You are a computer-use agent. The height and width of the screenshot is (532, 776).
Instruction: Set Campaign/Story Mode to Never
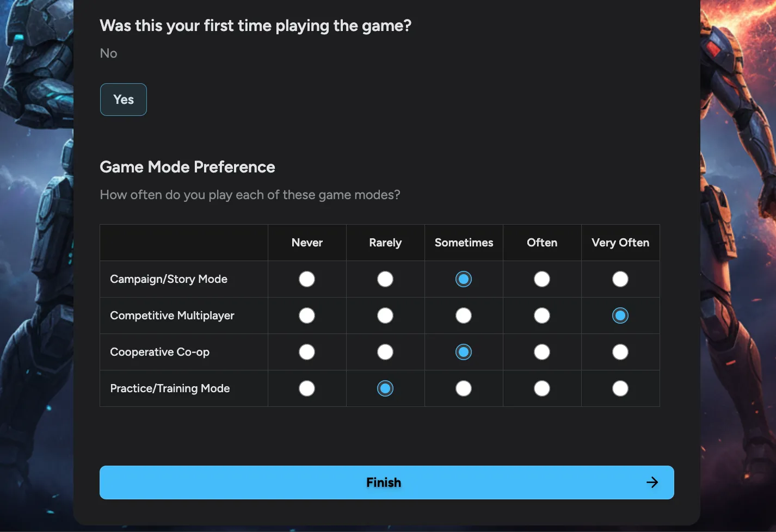(307, 279)
